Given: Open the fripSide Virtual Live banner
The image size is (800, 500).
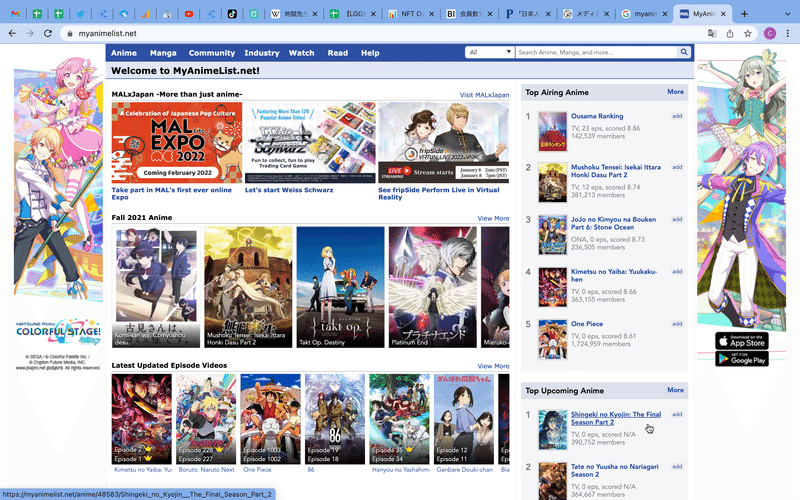Looking at the screenshot, I should click(443, 142).
